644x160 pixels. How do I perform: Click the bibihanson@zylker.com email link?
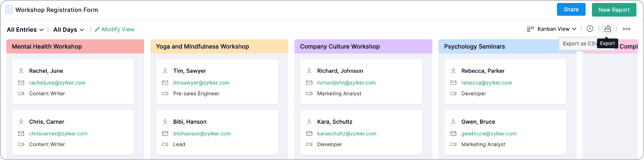click(202, 134)
